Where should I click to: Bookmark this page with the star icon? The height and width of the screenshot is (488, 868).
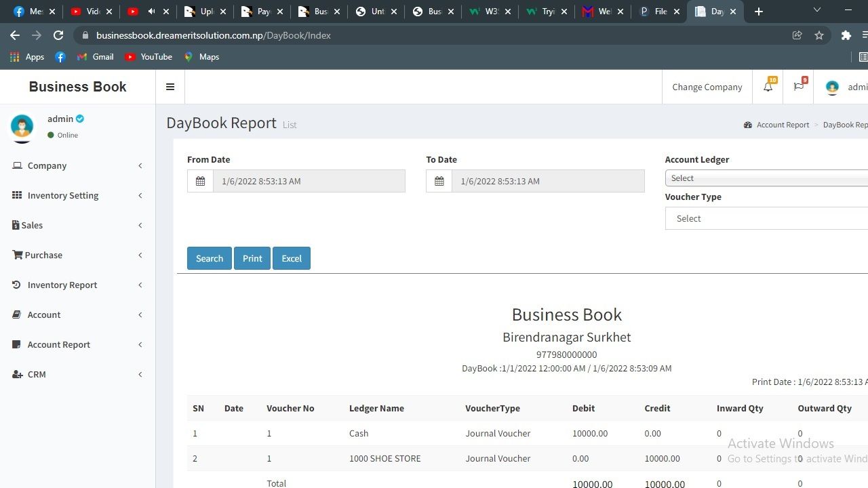(819, 35)
